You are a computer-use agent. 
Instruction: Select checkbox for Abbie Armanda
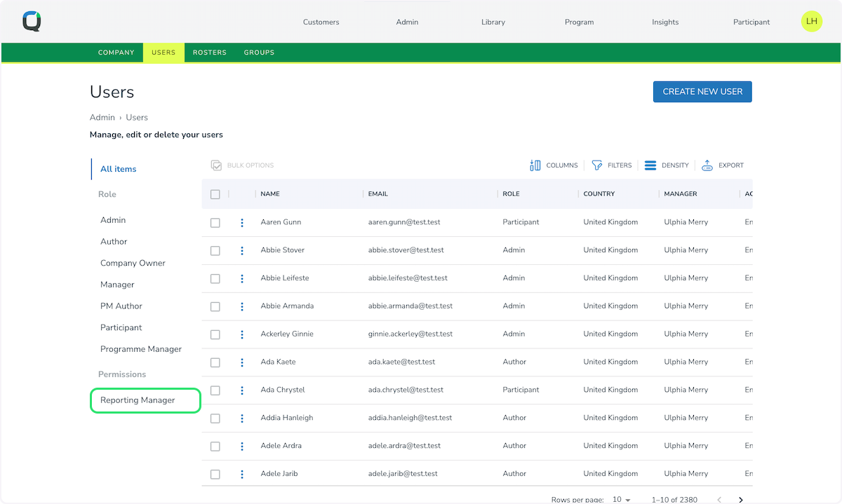click(x=215, y=306)
